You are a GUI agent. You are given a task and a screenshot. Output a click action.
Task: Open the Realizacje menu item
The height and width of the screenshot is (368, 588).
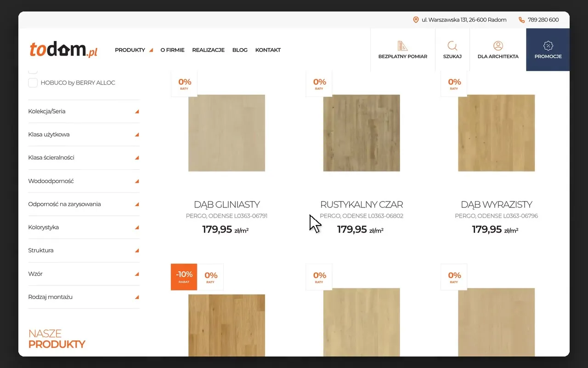coord(208,50)
